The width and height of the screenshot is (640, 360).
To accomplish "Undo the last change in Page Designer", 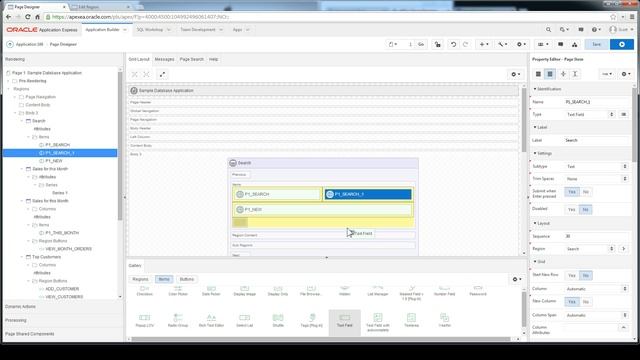I will click(x=453, y=44).
